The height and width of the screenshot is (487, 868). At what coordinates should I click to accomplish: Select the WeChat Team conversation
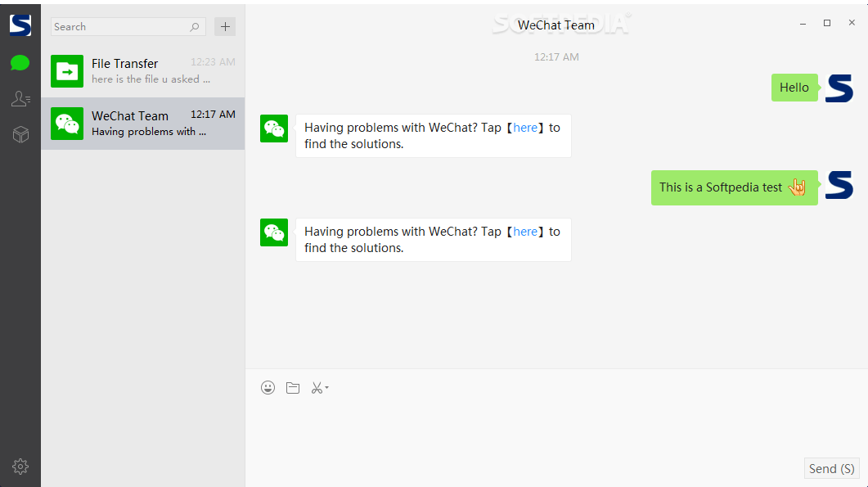pos(143,124)
